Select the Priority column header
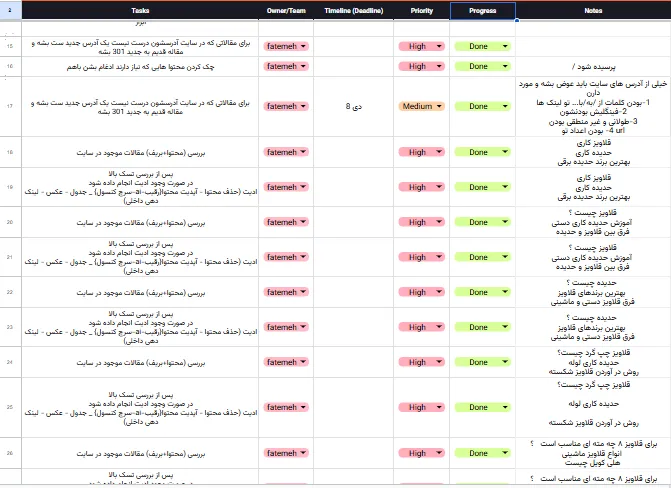 coord(422,11)
